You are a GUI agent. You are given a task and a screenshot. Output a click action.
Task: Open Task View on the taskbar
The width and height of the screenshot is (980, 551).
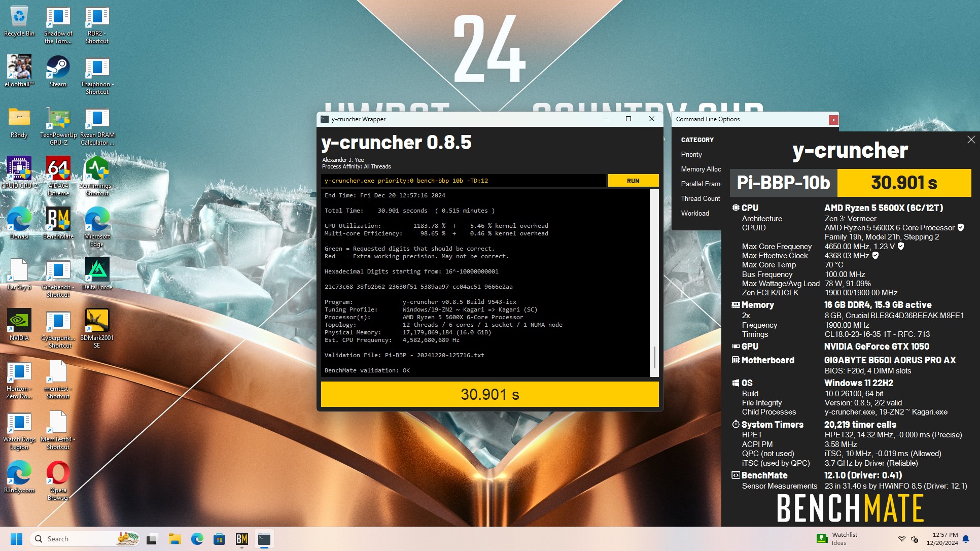coord(151,539)
